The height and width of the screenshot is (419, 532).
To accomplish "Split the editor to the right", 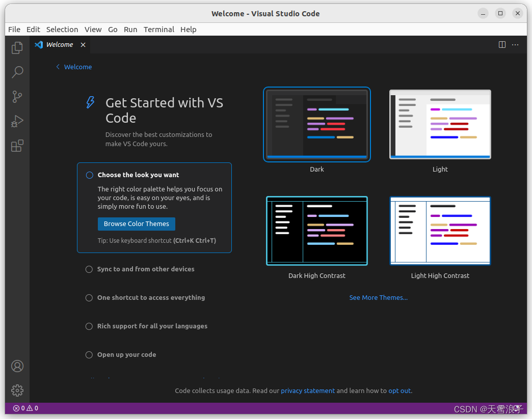I will click(x=502, y=45).
